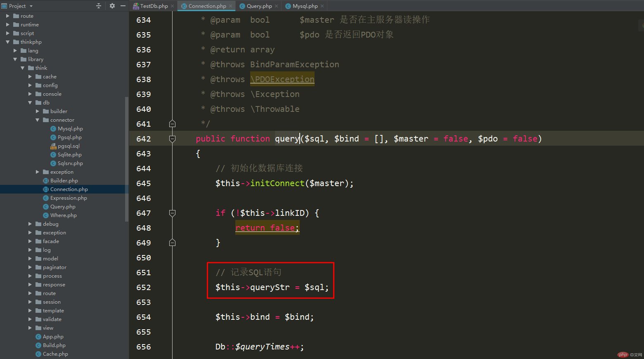Image resolution: width=644 pixels, height=359 pixels.
Task: Open Project view dropdown
Action: coord(31,6)
